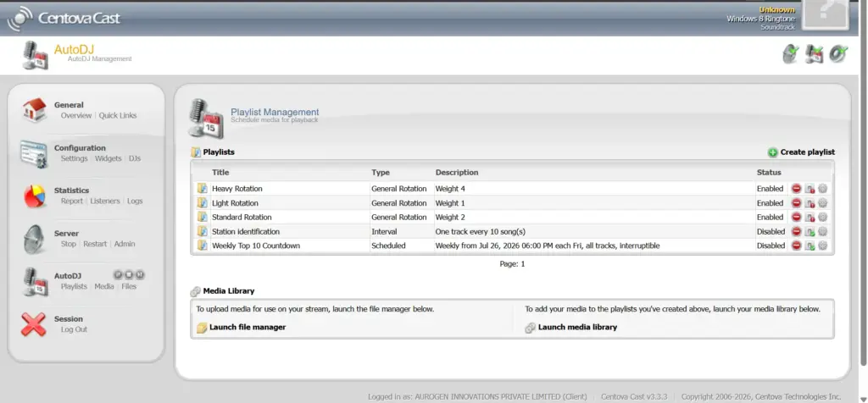Screen dimensions: 868x403
Task: Click the server status icon in header
Action: pyautogui.click(x=790, y=53)
